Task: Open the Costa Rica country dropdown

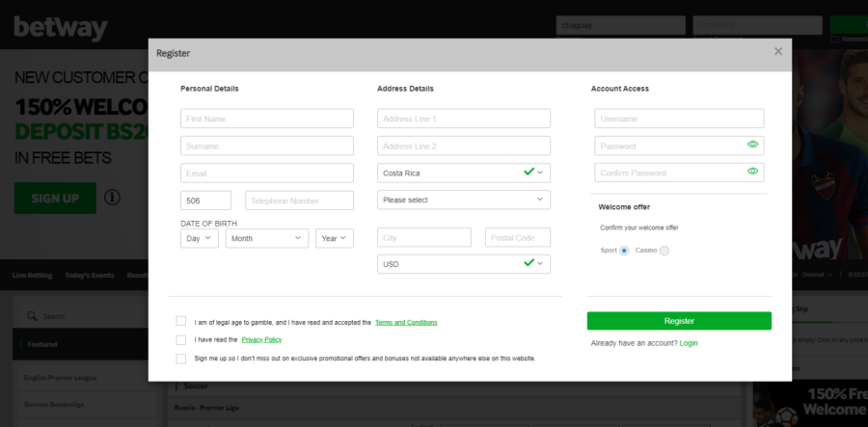Action: click(464, 173)
